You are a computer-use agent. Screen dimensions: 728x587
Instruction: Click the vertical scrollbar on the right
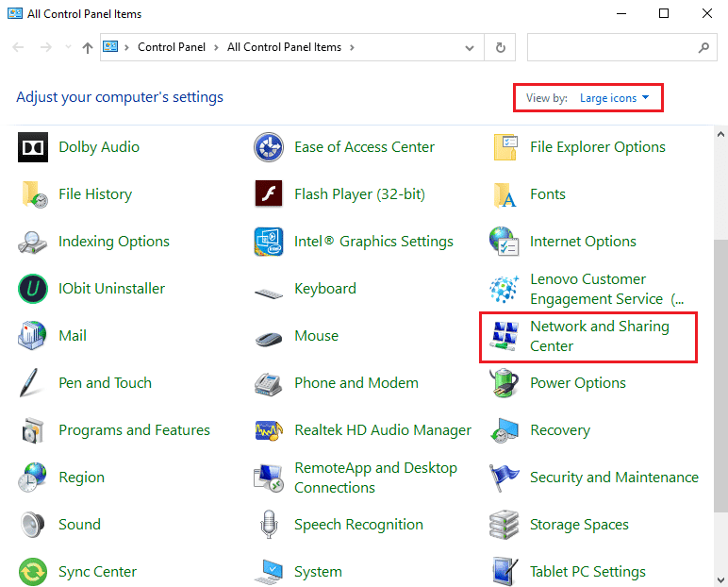point(721,377)
